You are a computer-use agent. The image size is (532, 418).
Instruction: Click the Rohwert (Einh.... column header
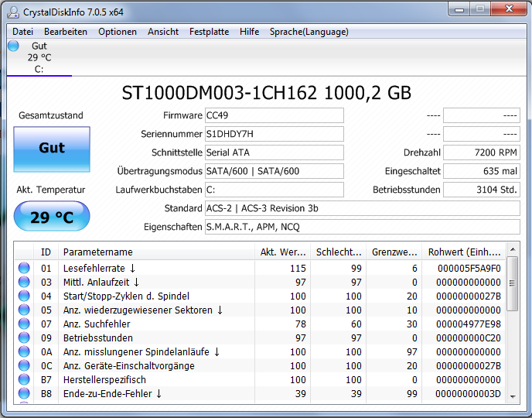[x=464, y=252]
